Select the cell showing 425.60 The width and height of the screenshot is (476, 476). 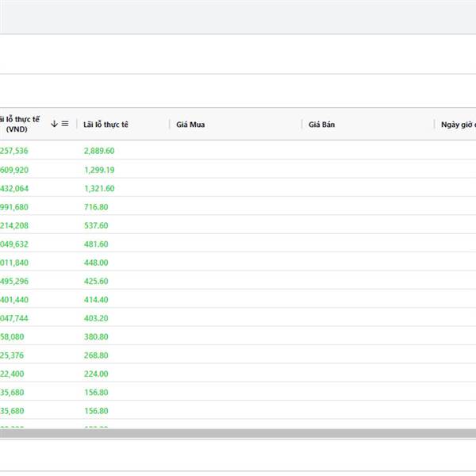click(x=96, y=281)
